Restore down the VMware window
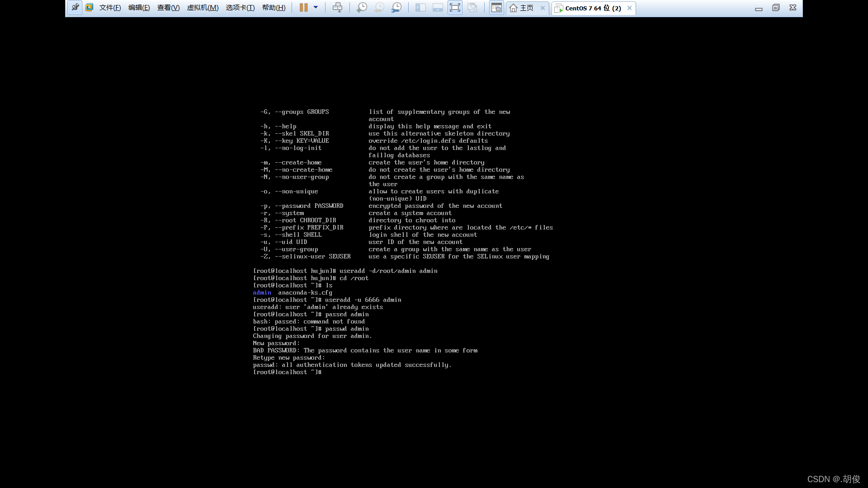Screen dimensions: 868x488 (x=776, y=8)
